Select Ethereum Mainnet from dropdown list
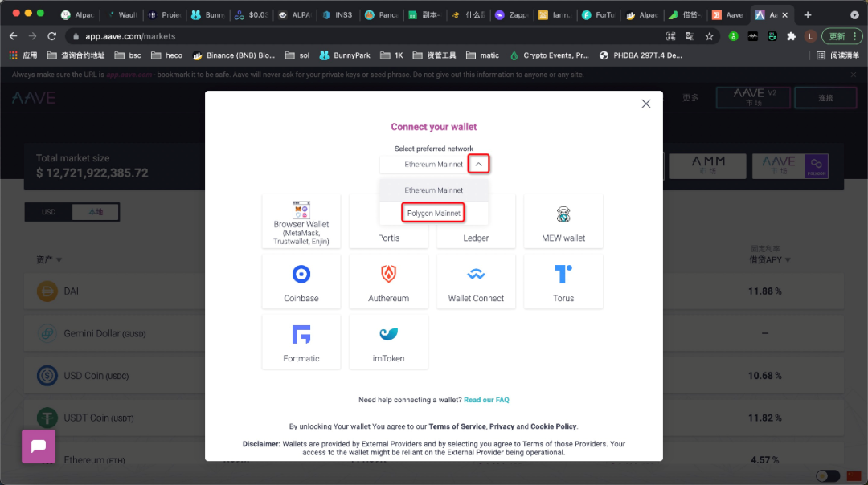The height and width of the screenshot is (485, 868). 434,190
